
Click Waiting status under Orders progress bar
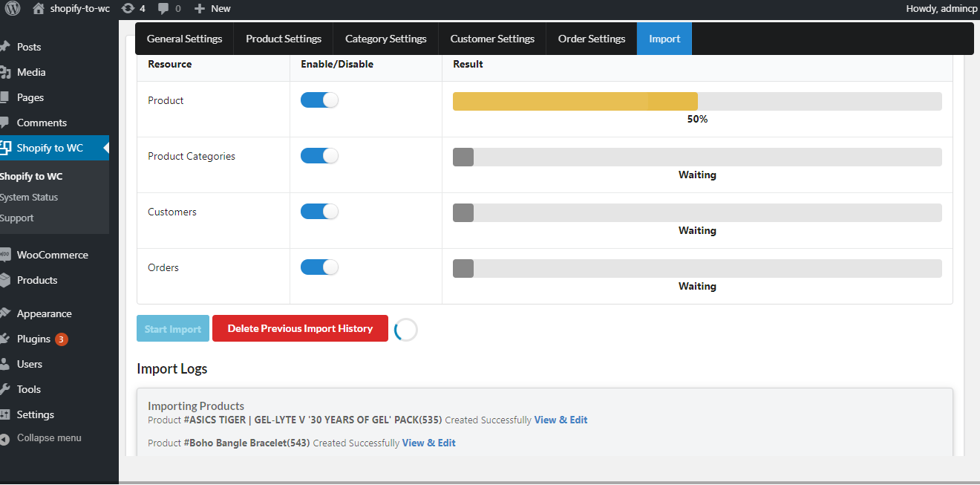[x=697, y=286]
